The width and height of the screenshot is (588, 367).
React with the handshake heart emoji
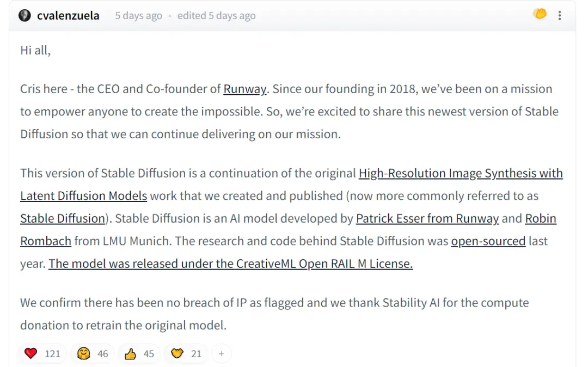[x=177, y=353]
